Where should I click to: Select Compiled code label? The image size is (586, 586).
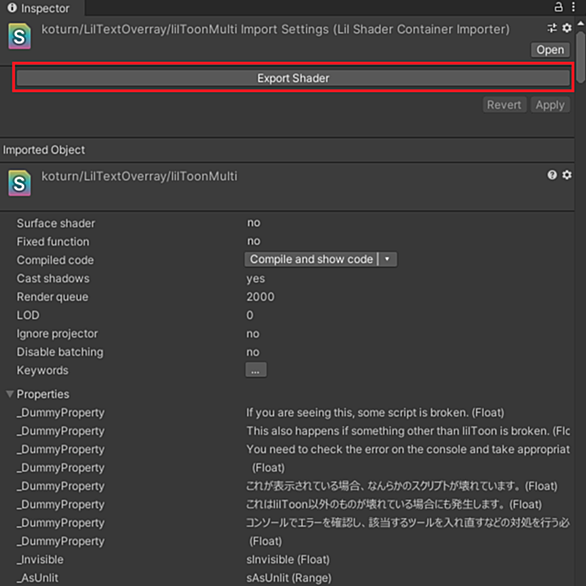(55, 260)
